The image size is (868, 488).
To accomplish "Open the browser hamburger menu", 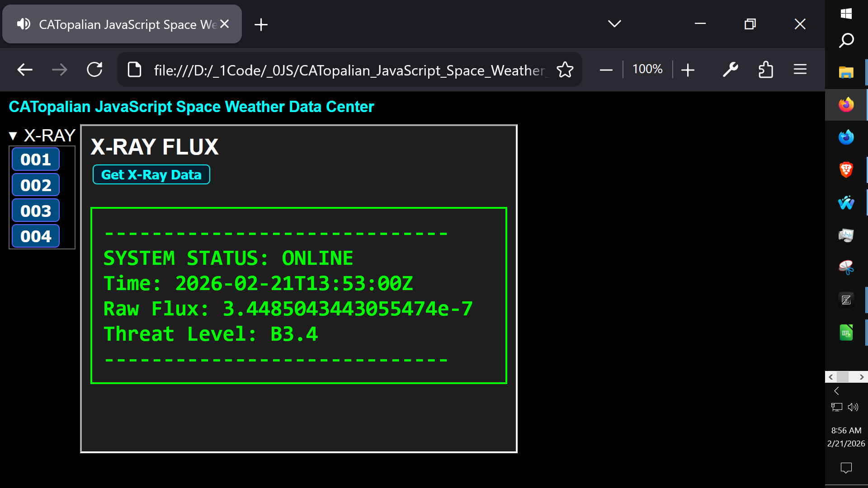I will click(x=800, y=69).
